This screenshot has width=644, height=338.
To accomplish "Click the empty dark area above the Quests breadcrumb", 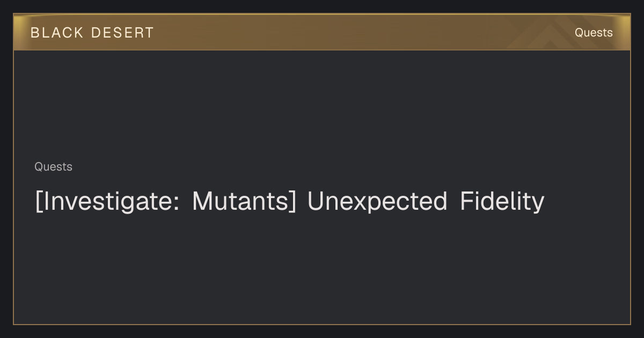I will 322,105.
